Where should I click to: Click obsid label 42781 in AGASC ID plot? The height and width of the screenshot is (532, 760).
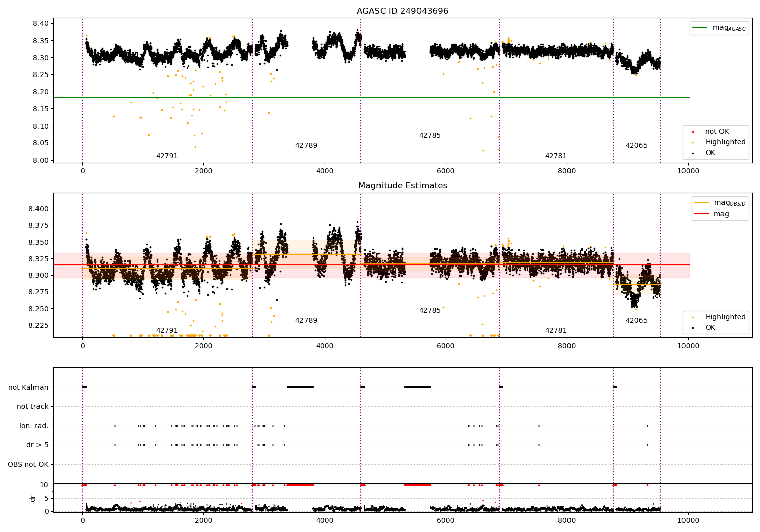coord(556,156)
